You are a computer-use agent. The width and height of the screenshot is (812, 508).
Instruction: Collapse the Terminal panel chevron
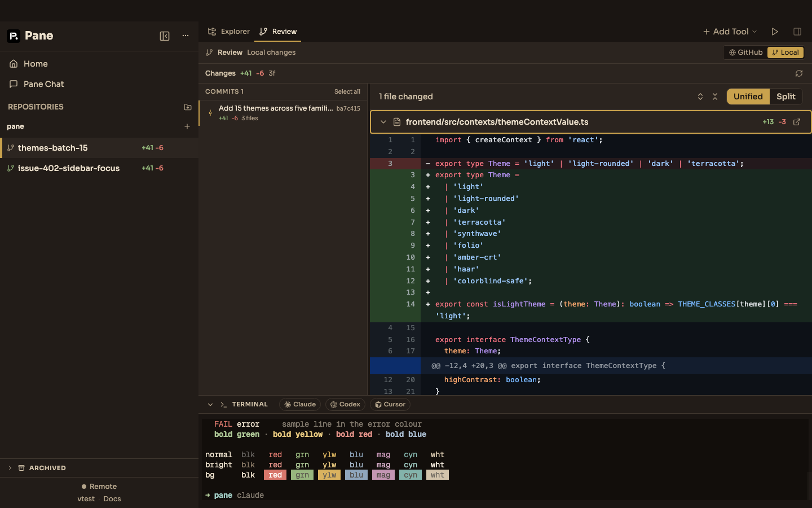pyautogui.click(x=210, y=405)
